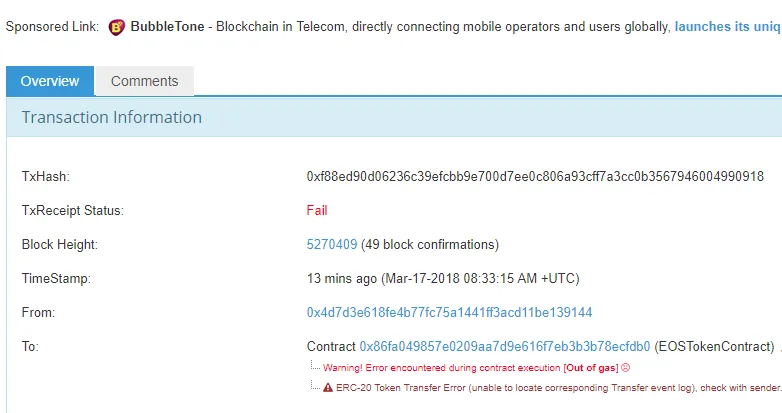Open the contract address 0x86fa049857e link
Screen dimensions: 782x413
(x=505, y=346)
